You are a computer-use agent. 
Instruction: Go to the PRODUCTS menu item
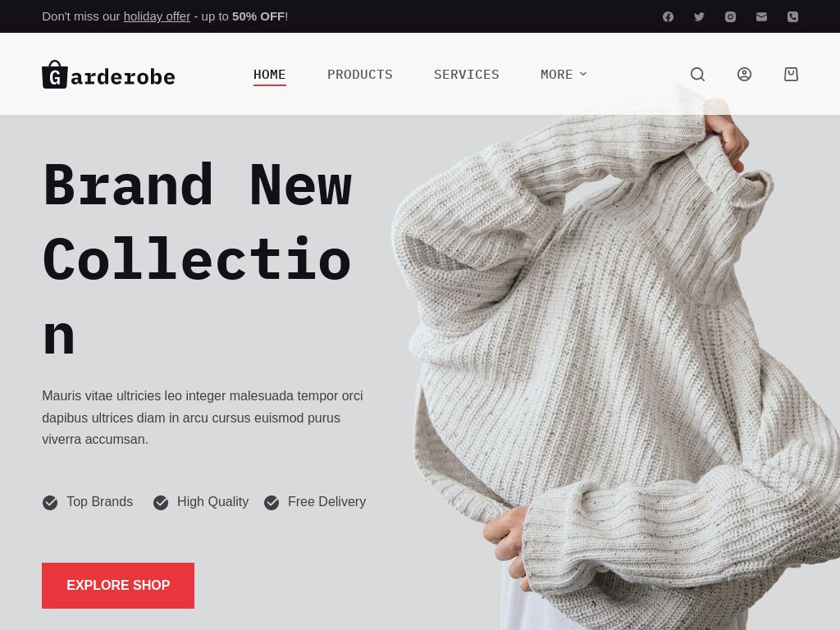(360, 74)
